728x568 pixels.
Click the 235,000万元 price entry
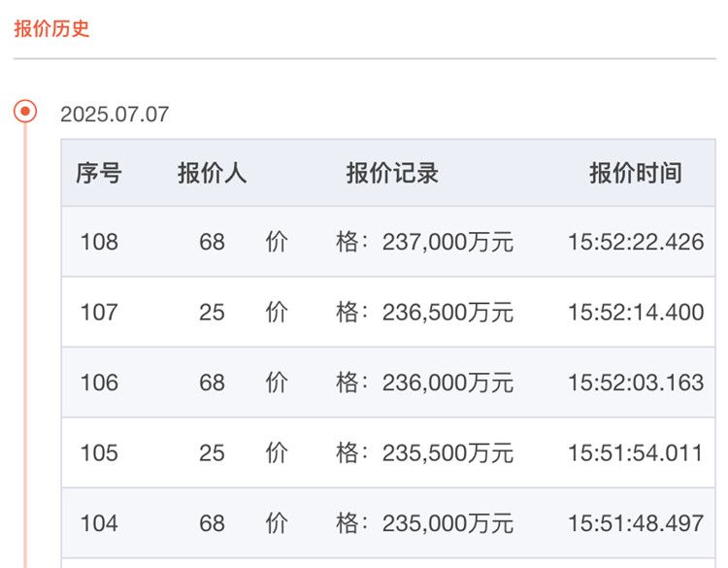[x=447, y=523]
